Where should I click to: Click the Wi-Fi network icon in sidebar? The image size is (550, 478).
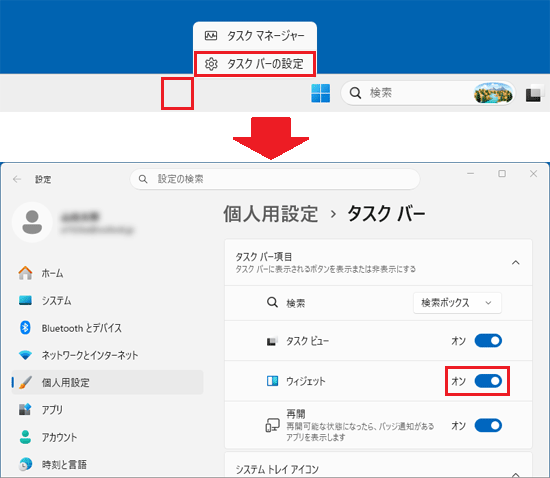(x=25, y=355)
